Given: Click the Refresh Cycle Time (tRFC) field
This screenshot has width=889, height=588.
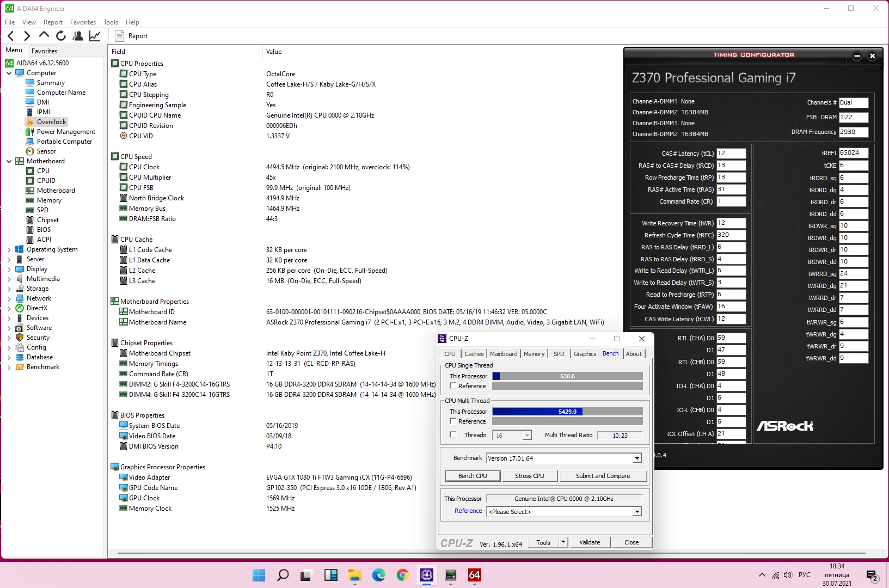Looking at the screenshot, I should pos(731,235).
